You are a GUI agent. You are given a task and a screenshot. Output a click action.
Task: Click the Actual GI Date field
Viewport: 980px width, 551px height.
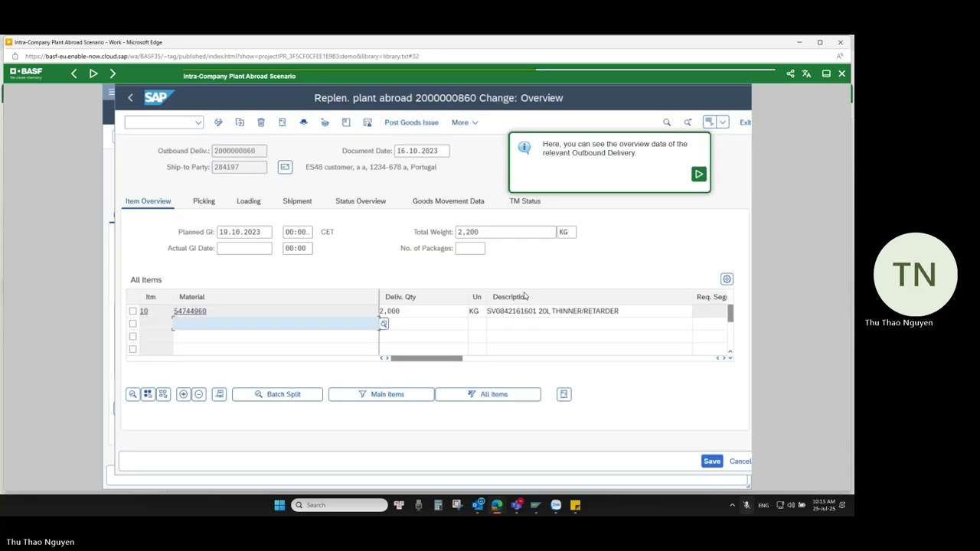[244, 248]
